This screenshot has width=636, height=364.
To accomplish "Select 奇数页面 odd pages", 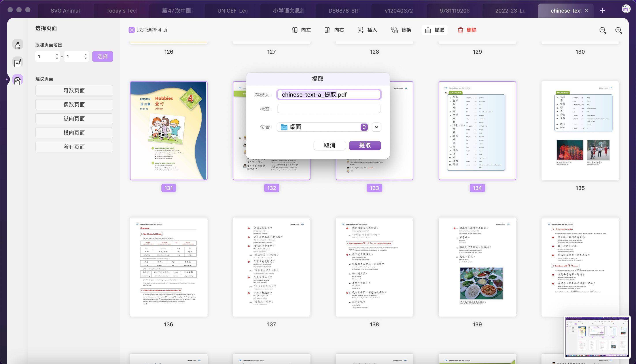I will point(74,90).
